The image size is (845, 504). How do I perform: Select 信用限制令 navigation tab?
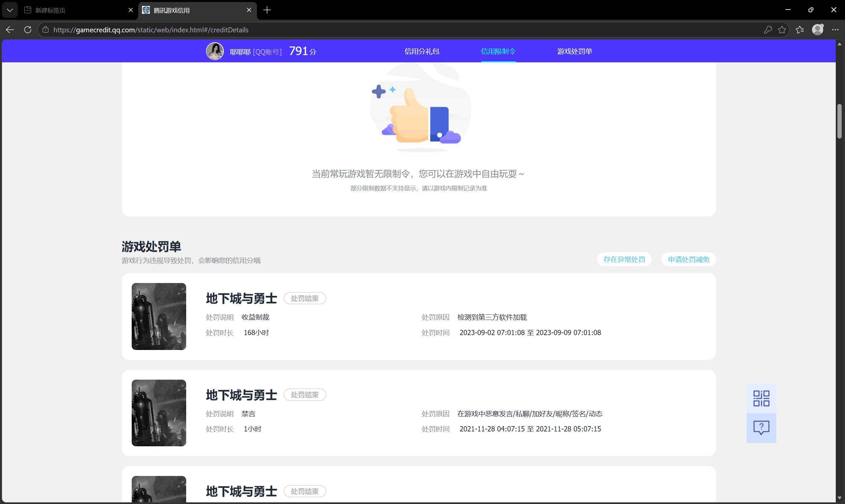click(x=498, y=51)
